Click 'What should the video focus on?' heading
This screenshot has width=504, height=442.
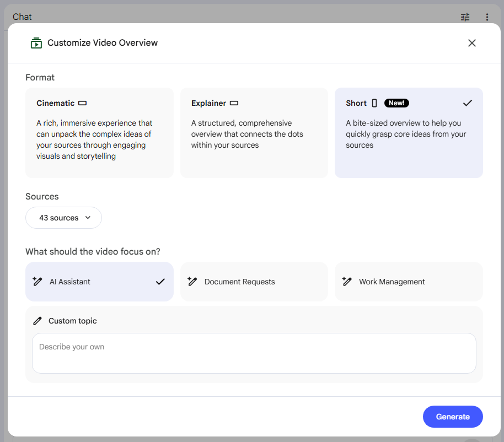93,251
